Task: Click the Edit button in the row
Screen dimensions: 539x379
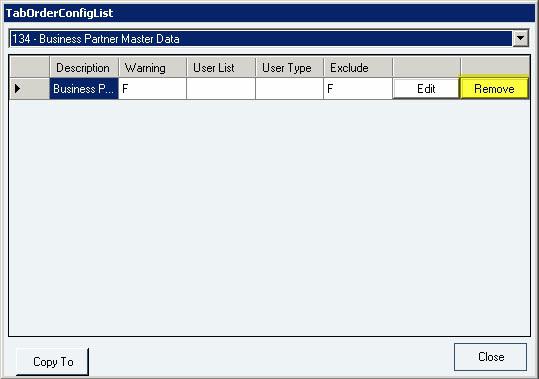Action: [426, 89]
